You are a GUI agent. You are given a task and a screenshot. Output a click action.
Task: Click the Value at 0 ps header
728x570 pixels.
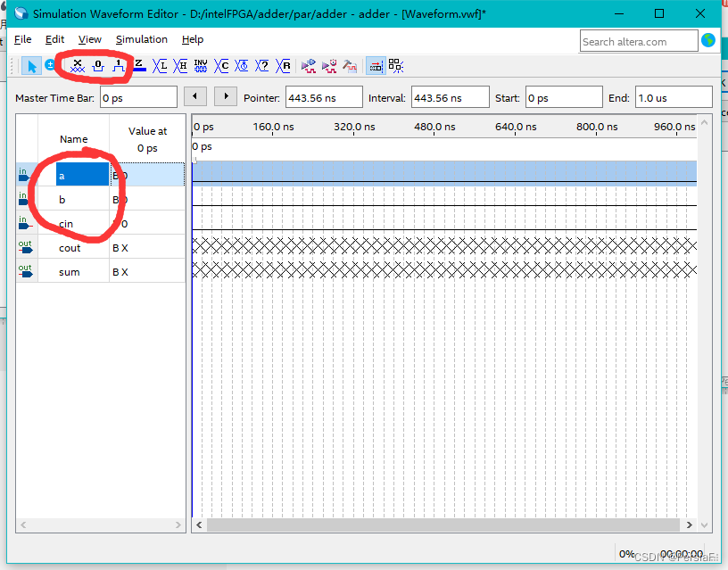(147, 139)
